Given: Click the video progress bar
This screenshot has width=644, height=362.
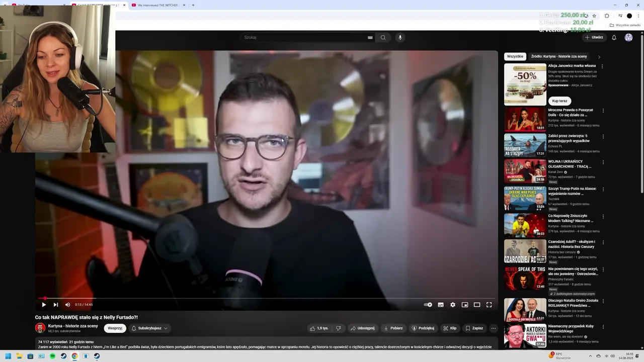Looking at the screenshot, I should point(266,298).
